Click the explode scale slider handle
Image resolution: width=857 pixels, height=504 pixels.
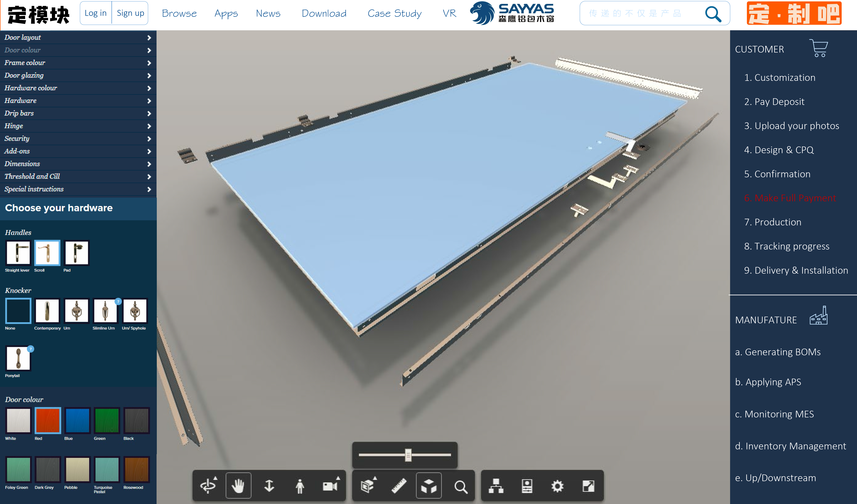point(408,455)
